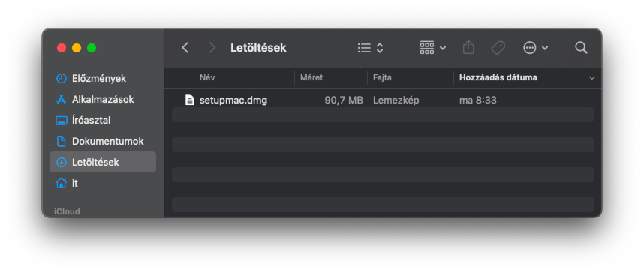Click the Íróasztal desktop icon
This screenshot has width=644, height=273.
pos(62,121)
